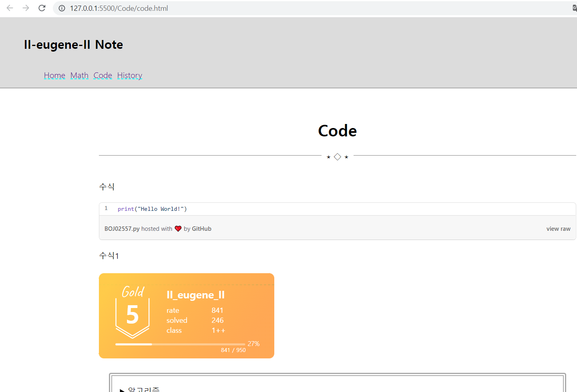577x392 pixels.
Task: Click the rate value 841
Action: [217, 310]
